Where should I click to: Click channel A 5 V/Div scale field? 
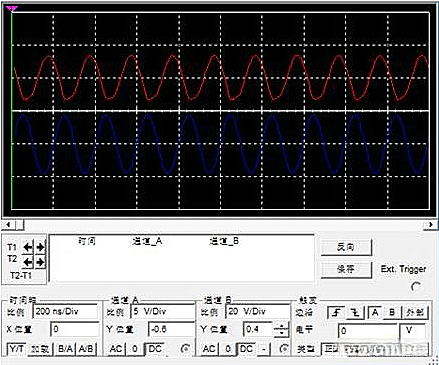[163, 312]
